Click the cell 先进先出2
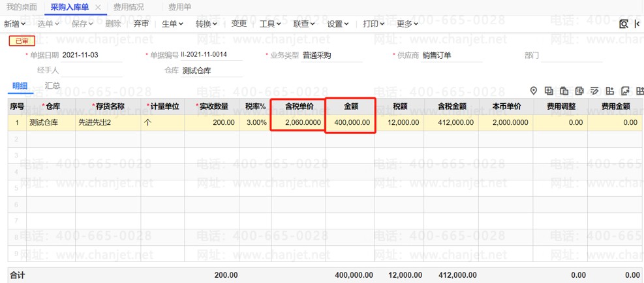The width and height of the screenshot is (644, 283). [108, 123]
